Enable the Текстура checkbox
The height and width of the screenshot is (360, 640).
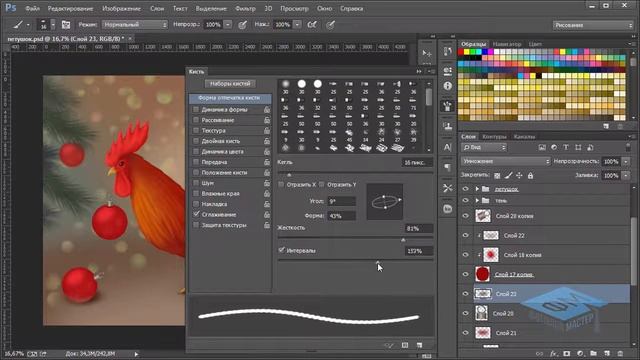196,131
